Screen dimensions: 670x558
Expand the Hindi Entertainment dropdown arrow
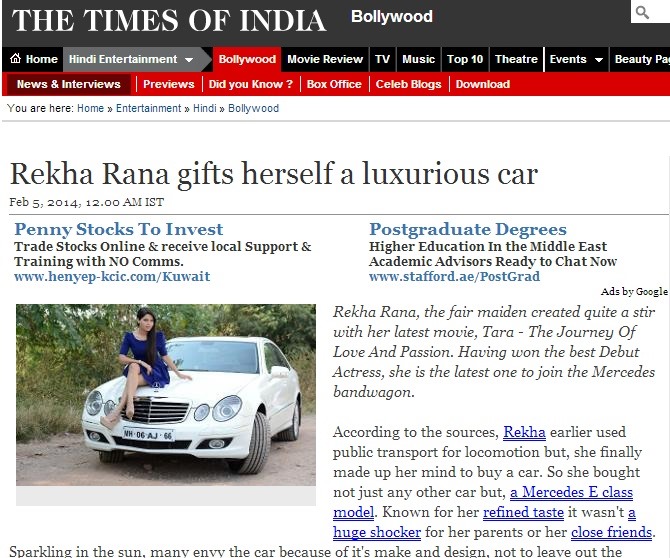[x=189, y=59]
